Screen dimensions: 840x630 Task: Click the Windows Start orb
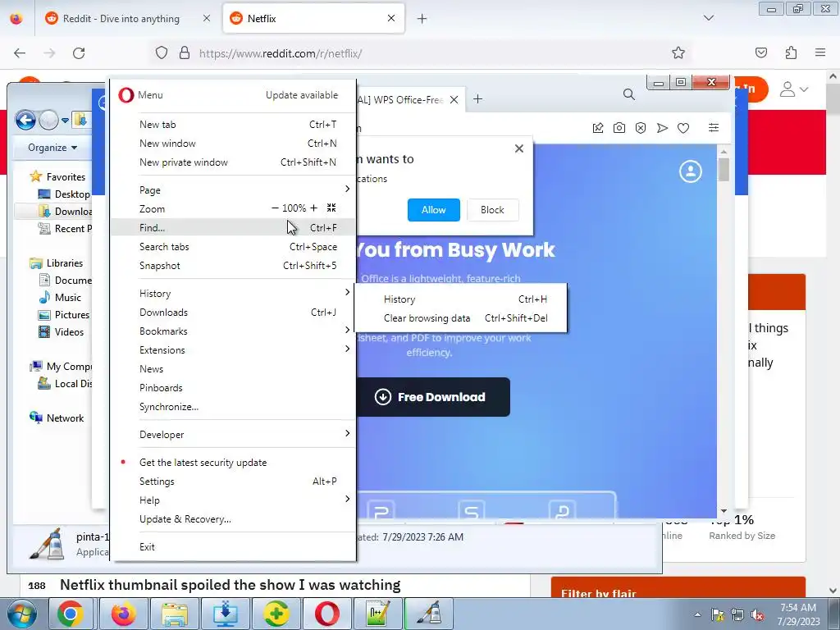[x=22, y=614]
